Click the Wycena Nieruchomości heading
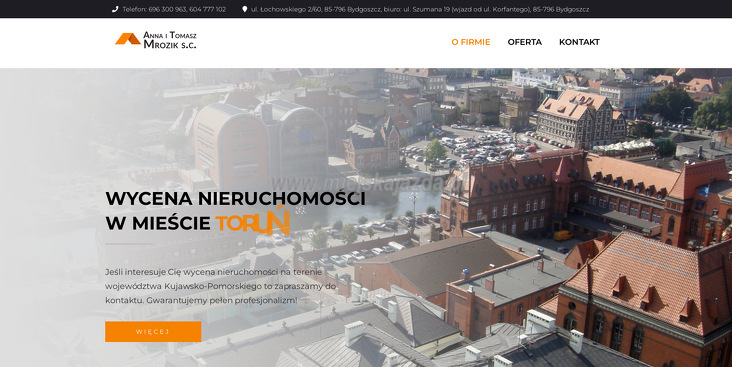Image resolution: width=732 pixels, height=367 pixels. [x=235, y=198]
